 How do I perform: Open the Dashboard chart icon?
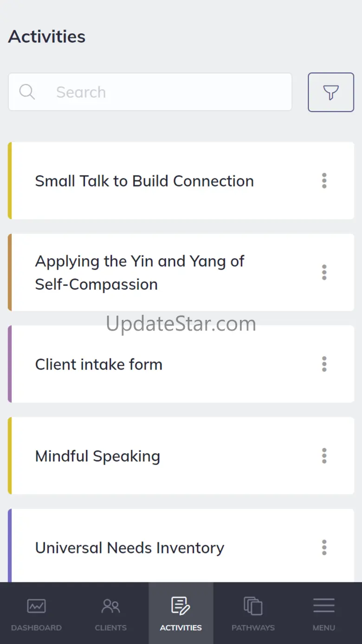[x=36, y=606]
